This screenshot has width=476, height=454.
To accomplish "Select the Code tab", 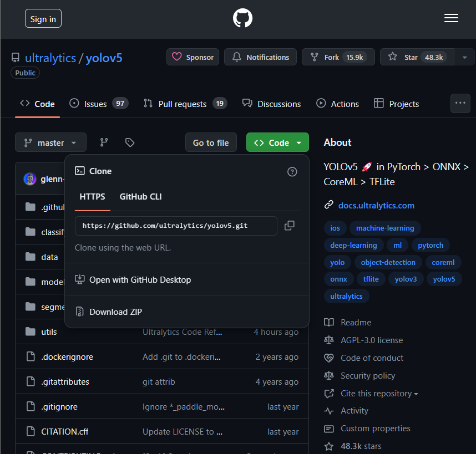I will 37,104.
